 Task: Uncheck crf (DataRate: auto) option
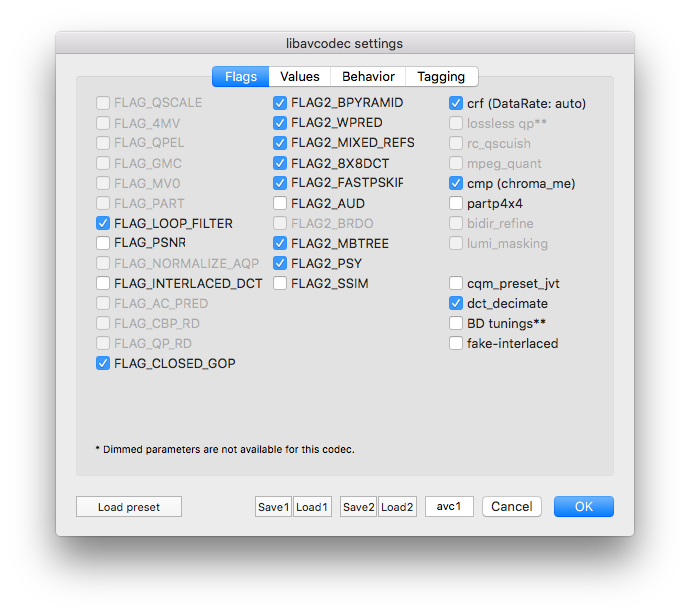tap(456, 103)
